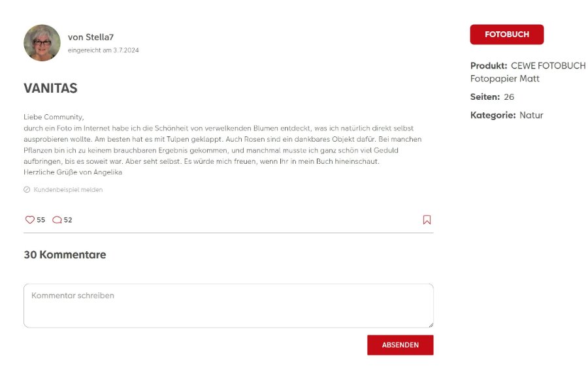The height and width of the screenshot is (368, 588).
Task: Click the 30 Kommentare heading
Action: pyautogui.click(x=65, y=254)
